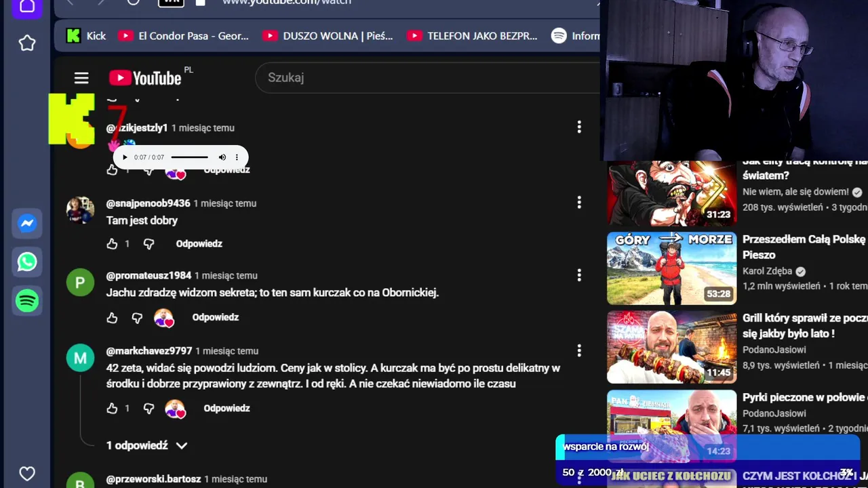This screenshot has height=488, width=868.
Task: Open Spotify from the browser sidebar
Action: pyautogui.click(x=27, y=300)
